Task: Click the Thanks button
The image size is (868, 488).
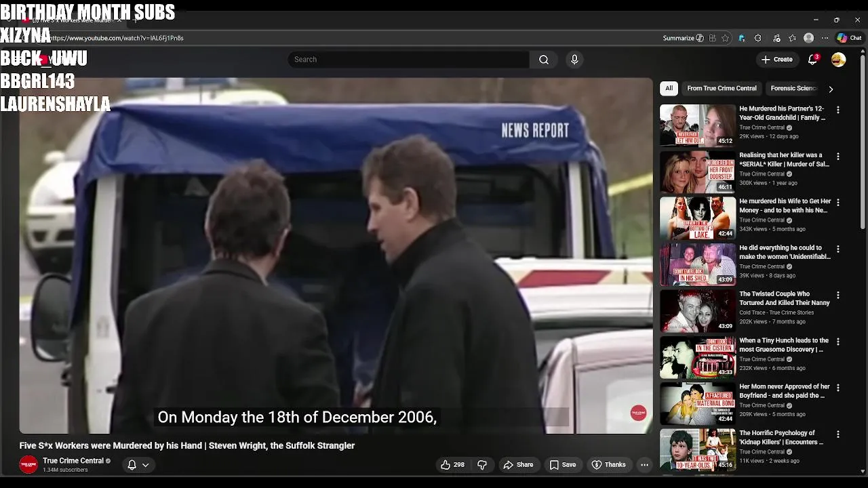Action: point(608,465)
